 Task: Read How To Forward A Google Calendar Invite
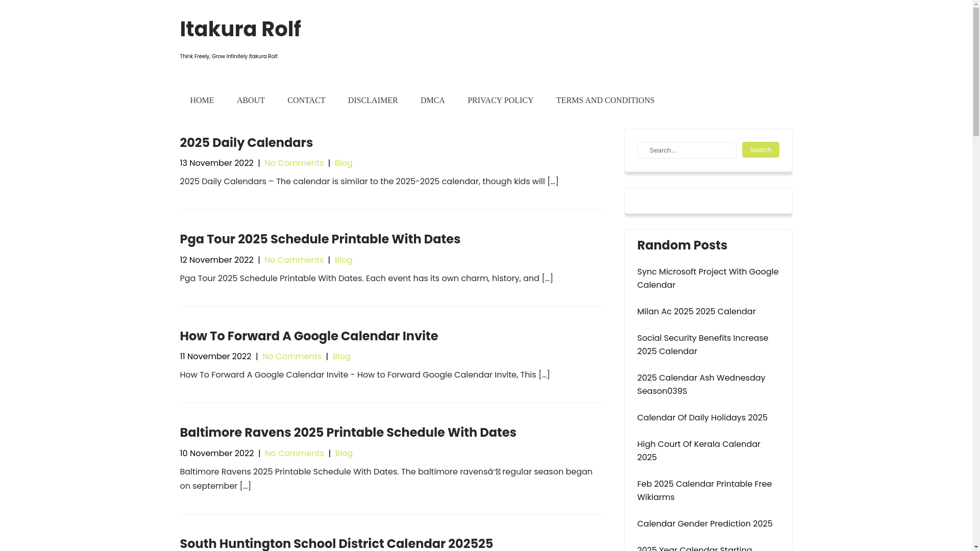pos(309,336)
